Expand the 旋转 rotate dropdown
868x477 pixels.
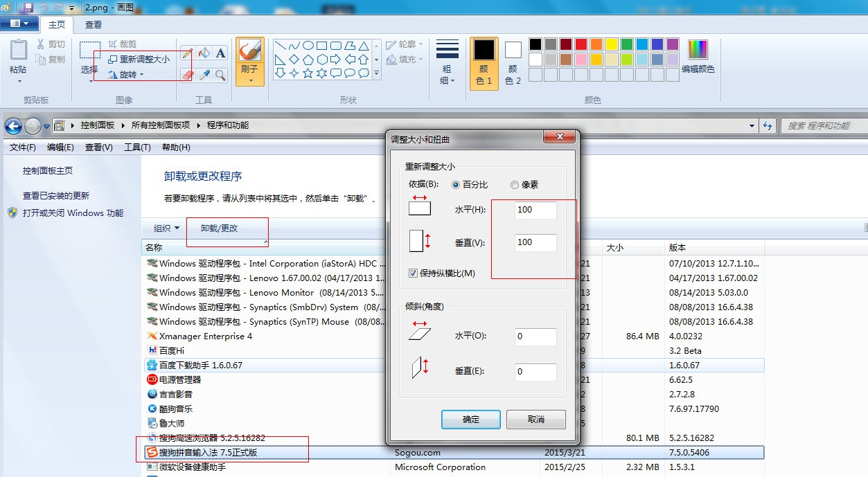[x=127, y=75]
